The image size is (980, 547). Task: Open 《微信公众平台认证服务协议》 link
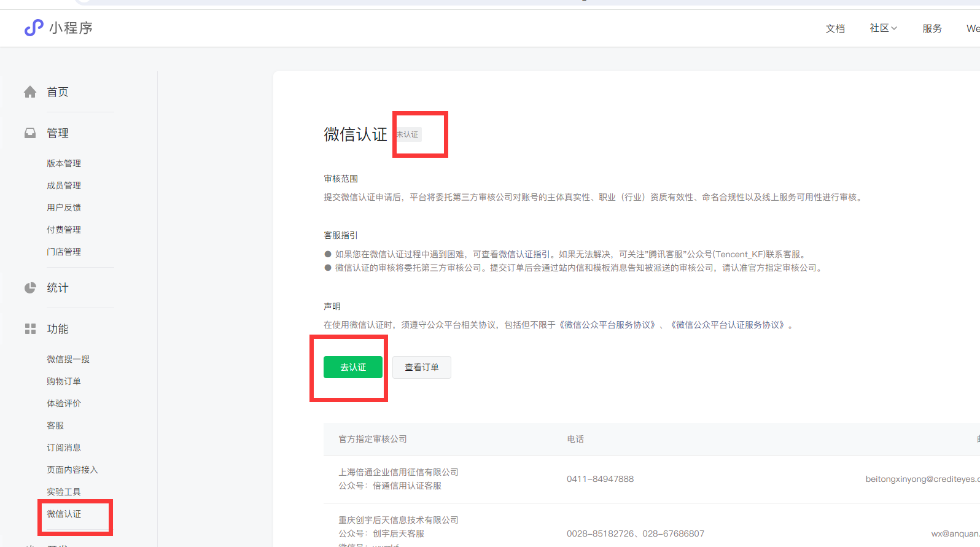tap(728, 325)
